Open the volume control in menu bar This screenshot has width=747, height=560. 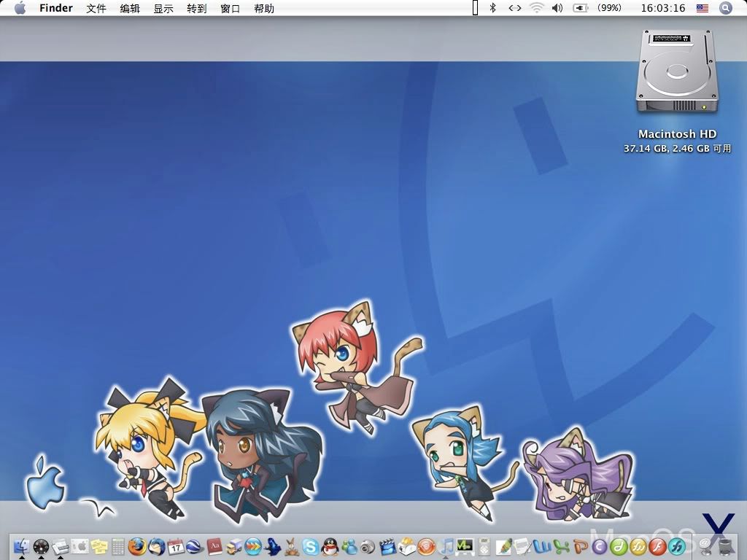tap(557, 8)
